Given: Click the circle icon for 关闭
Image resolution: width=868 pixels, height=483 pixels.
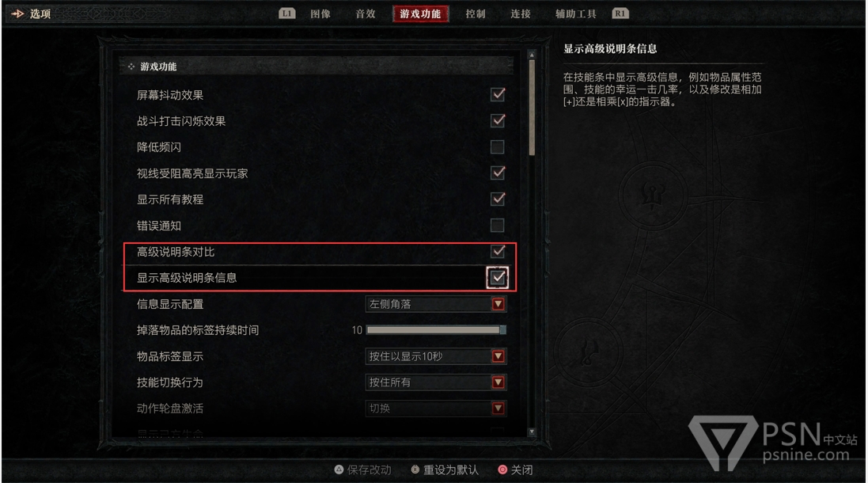Looking at the screenshot, I should coord(502,470).
